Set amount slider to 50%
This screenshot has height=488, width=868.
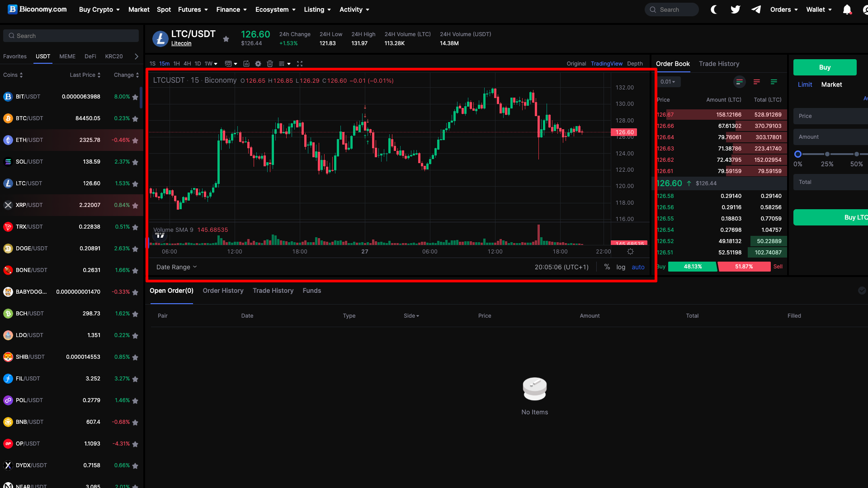pos(856,154)
